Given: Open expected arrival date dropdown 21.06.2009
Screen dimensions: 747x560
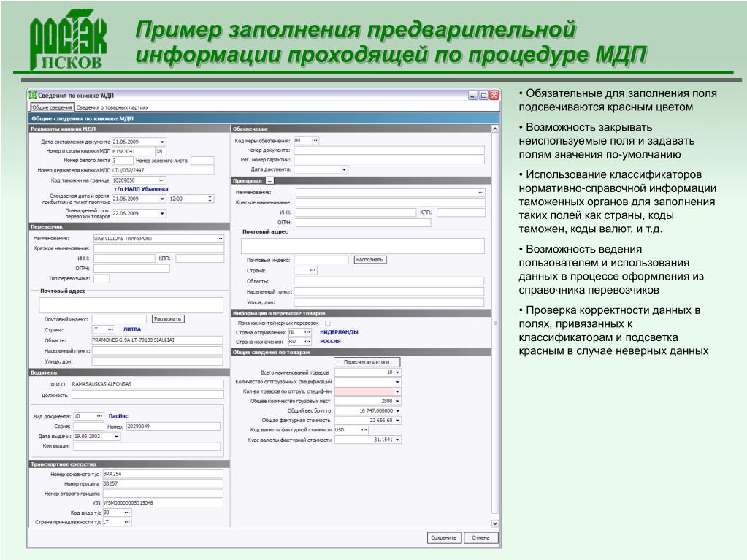Looking at the screenshot, I should point(162,199).
